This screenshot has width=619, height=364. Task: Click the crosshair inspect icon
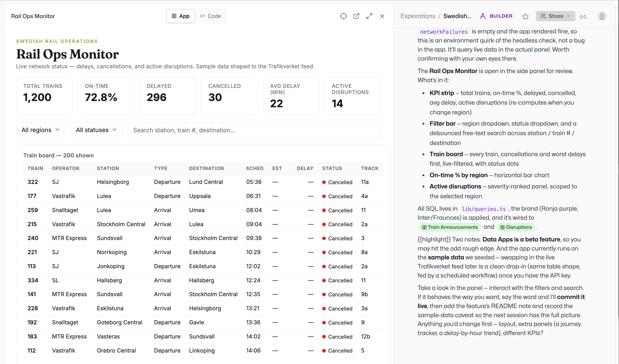tap(343, 16)
